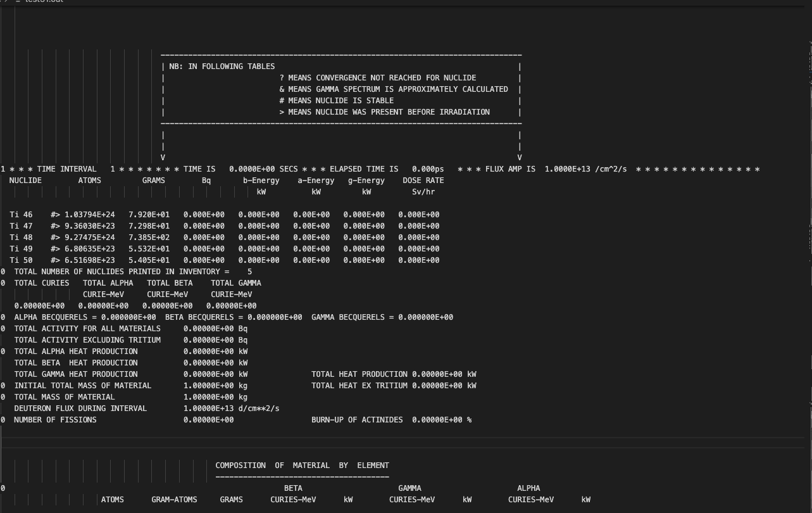Click '> MEANS NUCLIDE WAS PRESENT BEFORE IRRADIATION' line

385,112
